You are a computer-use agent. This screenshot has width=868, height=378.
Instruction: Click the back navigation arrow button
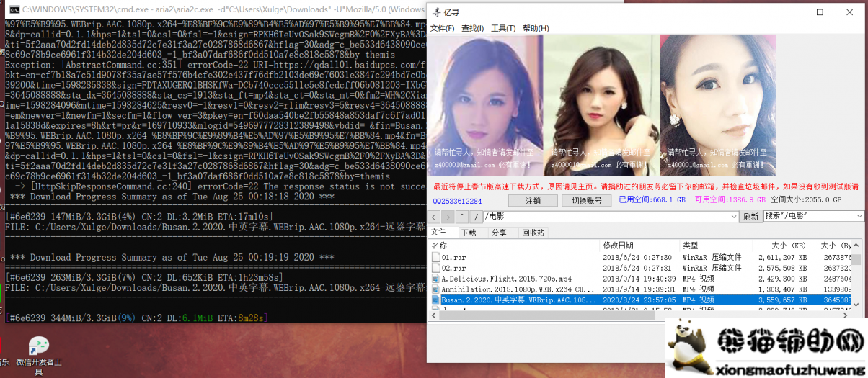(434, 217)
